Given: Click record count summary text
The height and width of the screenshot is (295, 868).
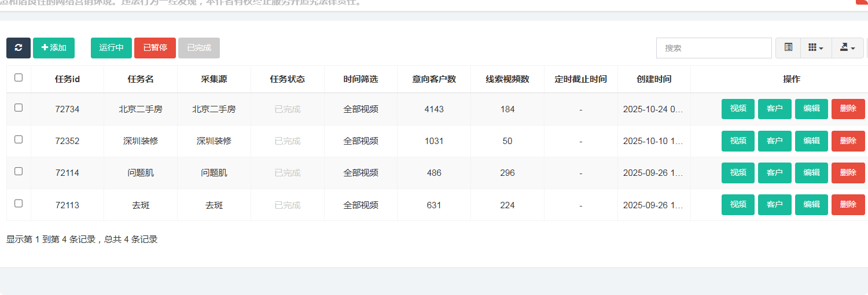Looking at the screenshot, I should 82,239.
